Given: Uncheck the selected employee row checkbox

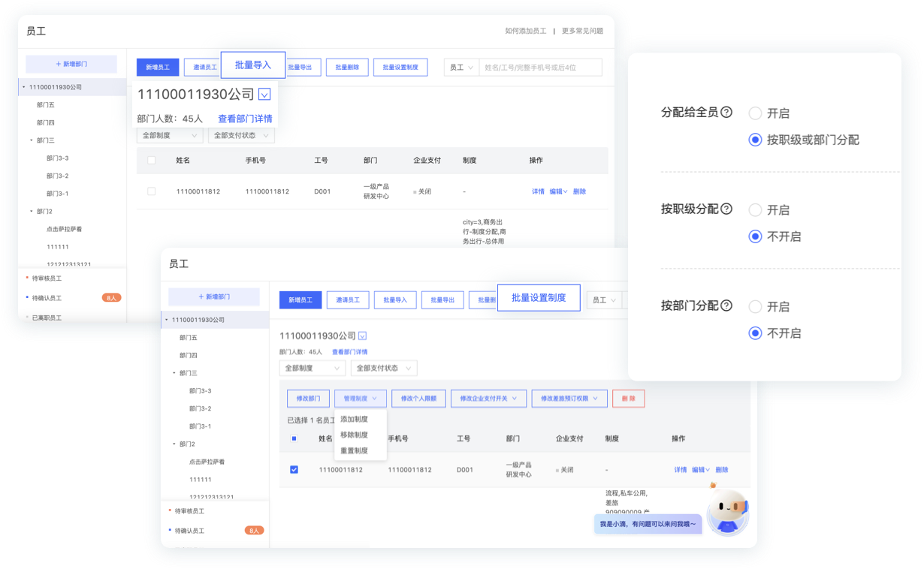Looking at the screenshot, I should click(x=294, y=470).
